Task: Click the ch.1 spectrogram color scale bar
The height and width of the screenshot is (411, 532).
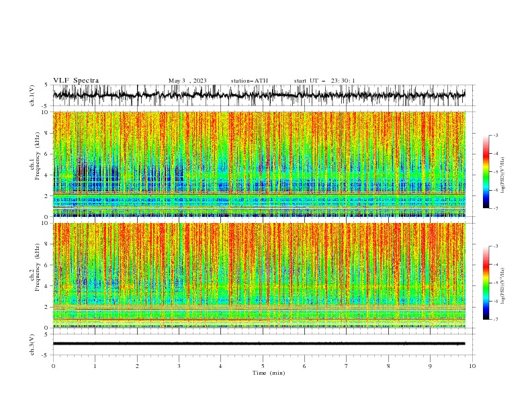Action: 486,172
